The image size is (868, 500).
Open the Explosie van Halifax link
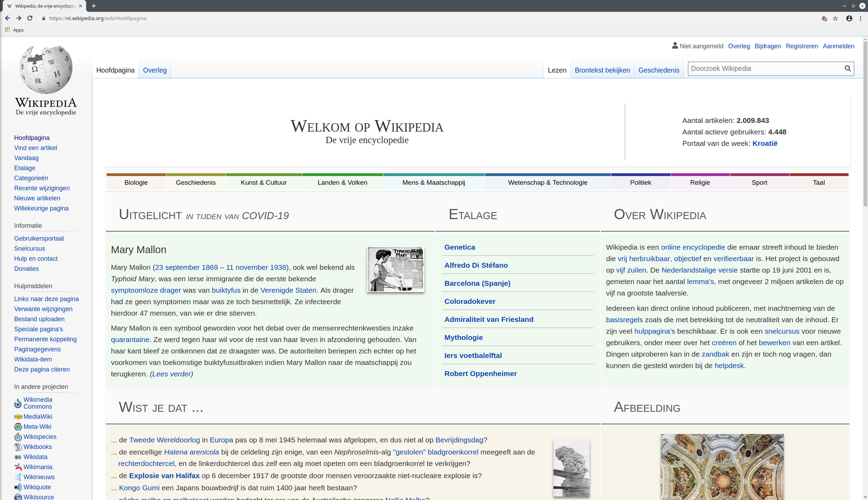click(x=164, y=476)
